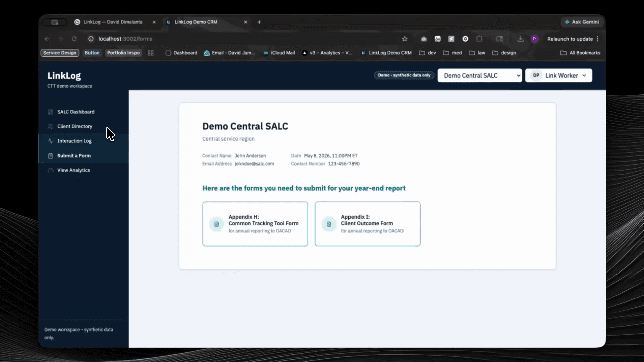The image size is (644, 362).
Task: Open the bookmarks apps grid icon
Action: click(x=151, y=53)
